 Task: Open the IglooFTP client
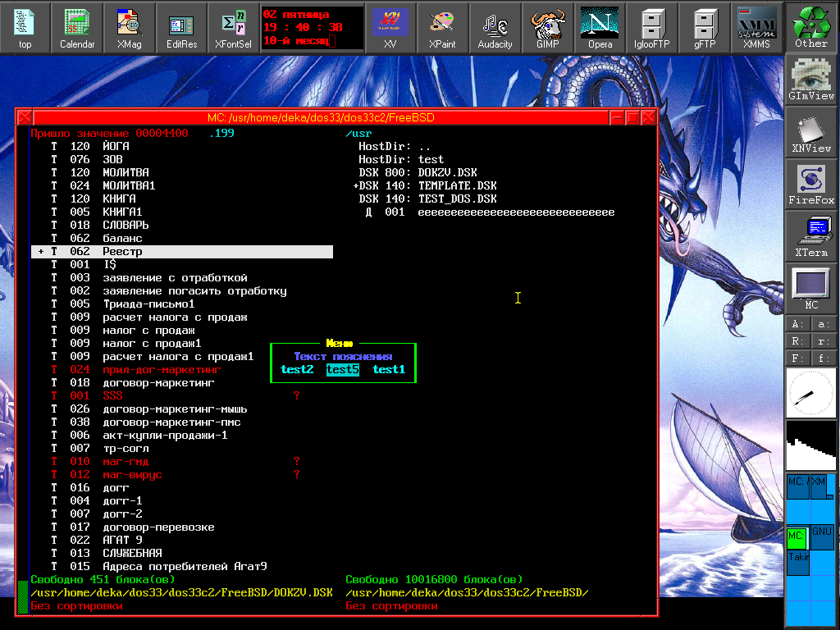651,27
